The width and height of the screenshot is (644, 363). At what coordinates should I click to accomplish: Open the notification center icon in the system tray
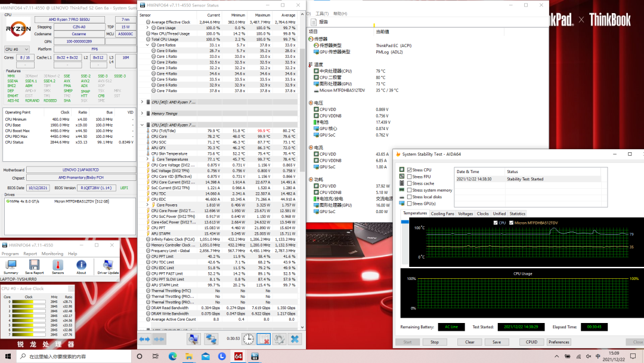[x=633, y=356]
